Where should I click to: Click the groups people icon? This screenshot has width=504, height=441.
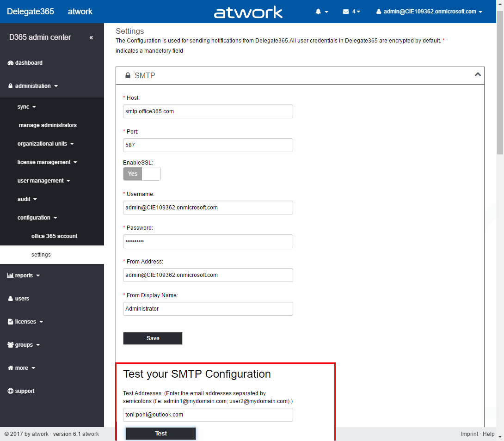[11, 345]
